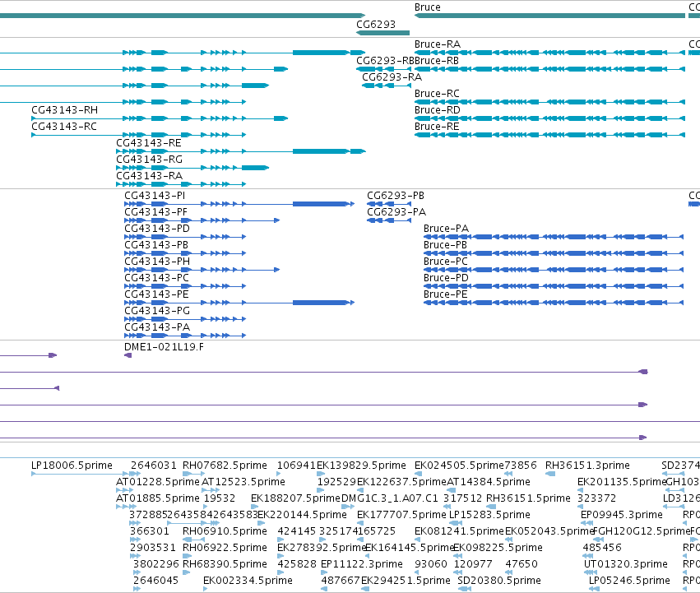Image resolution: width=700 pixels, height=593 pixels.
Task: Click the CG43143-RH transcript label
Action: tap(65, 110)
